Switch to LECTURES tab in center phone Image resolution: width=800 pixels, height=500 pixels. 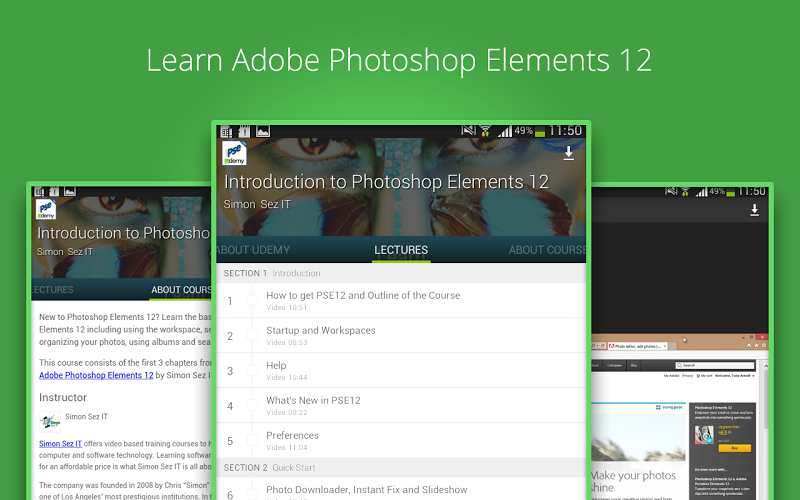coord(401,250)
